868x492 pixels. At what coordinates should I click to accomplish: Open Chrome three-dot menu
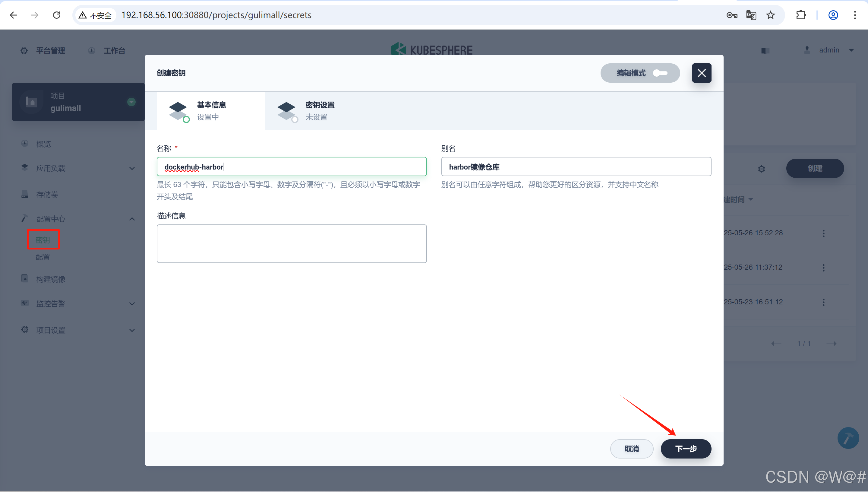(x=855, y=15)
